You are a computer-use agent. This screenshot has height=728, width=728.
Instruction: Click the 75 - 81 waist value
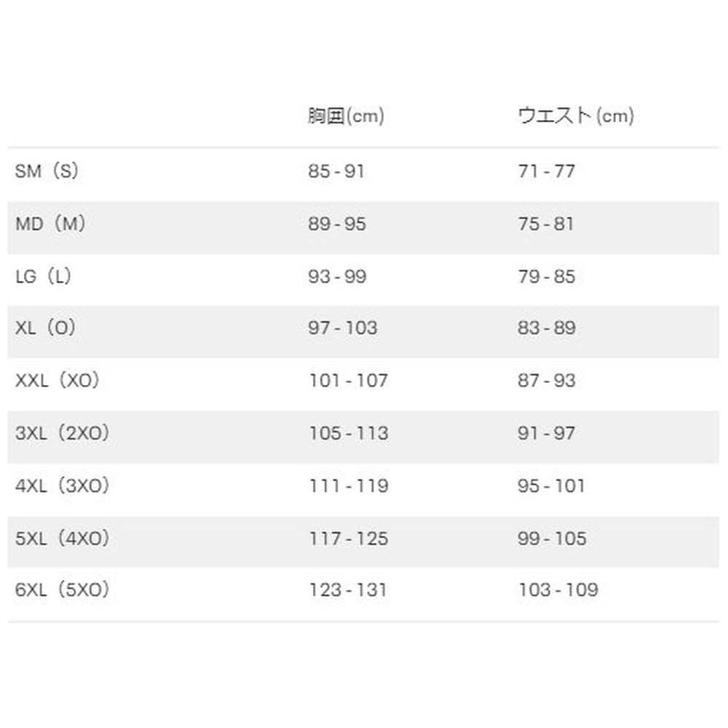[x=546, y=223]
